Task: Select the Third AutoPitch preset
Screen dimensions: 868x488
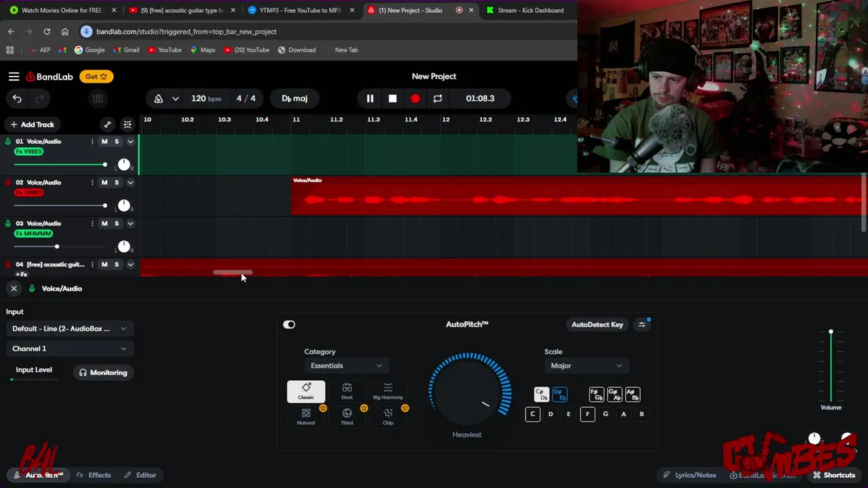Action: (x=347, y=416)
